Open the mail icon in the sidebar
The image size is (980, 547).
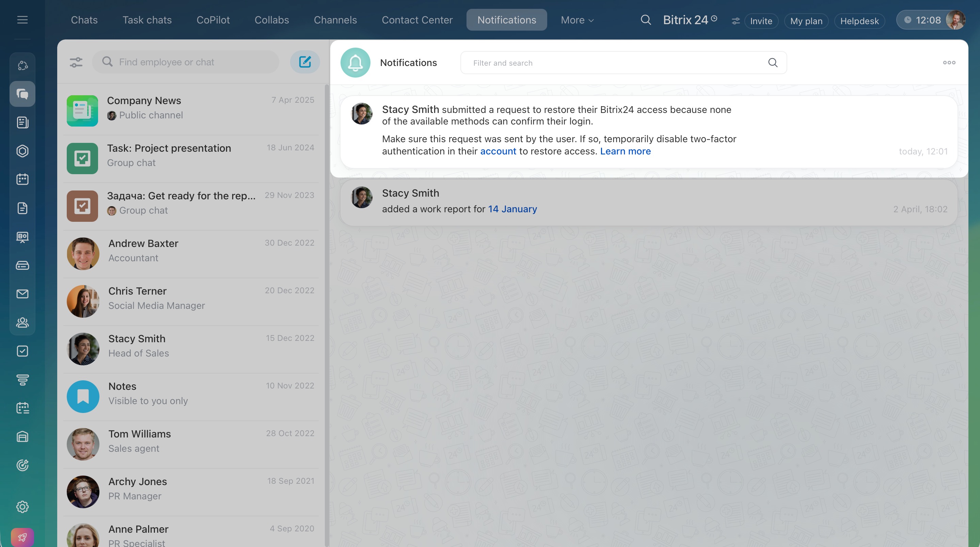22,294
